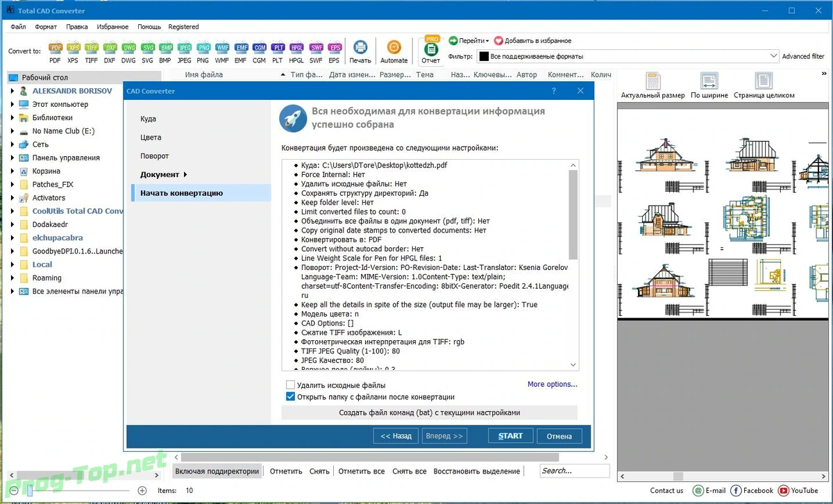
Task: Convert to BMP via toolbar icon
Action: coord(165,52)
